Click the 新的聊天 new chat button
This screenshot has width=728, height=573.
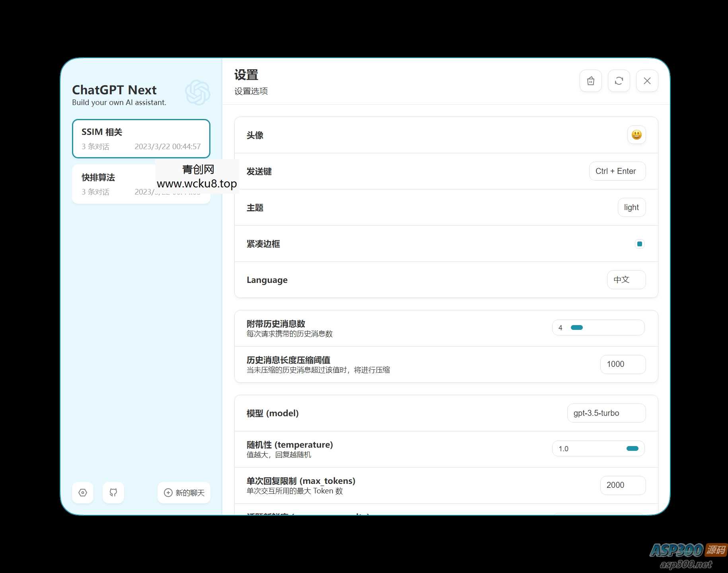tap(183, 493)
